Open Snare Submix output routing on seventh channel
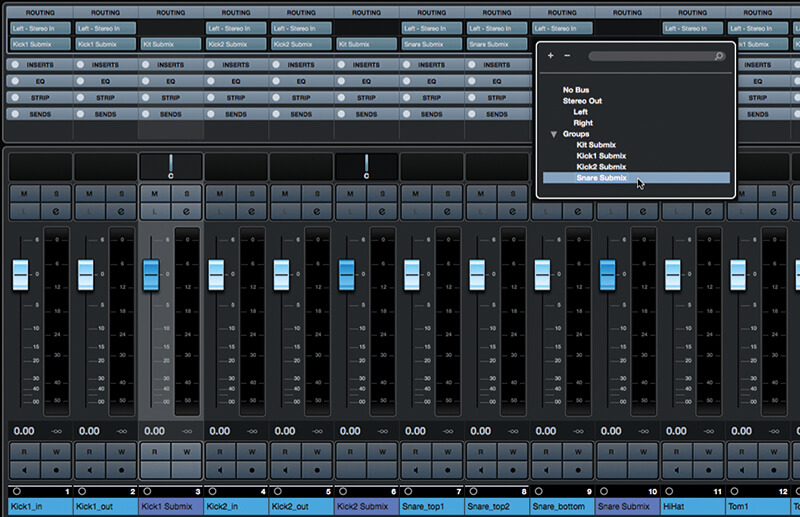This screenshot has width=800, height=517. point(432,44)
